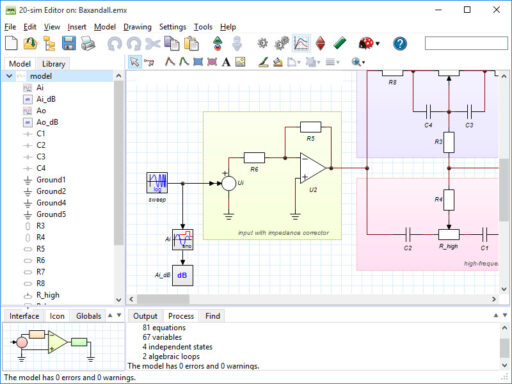Click the search input field in toolbar
This screenshot has height=384, width=512.
tap(466, 43)
